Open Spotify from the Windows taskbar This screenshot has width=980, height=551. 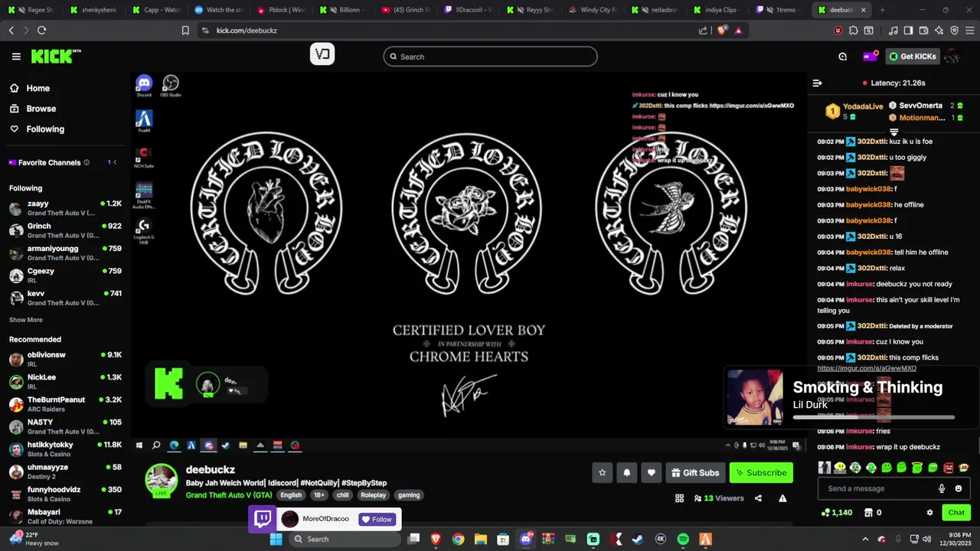(x=683, y=539)
